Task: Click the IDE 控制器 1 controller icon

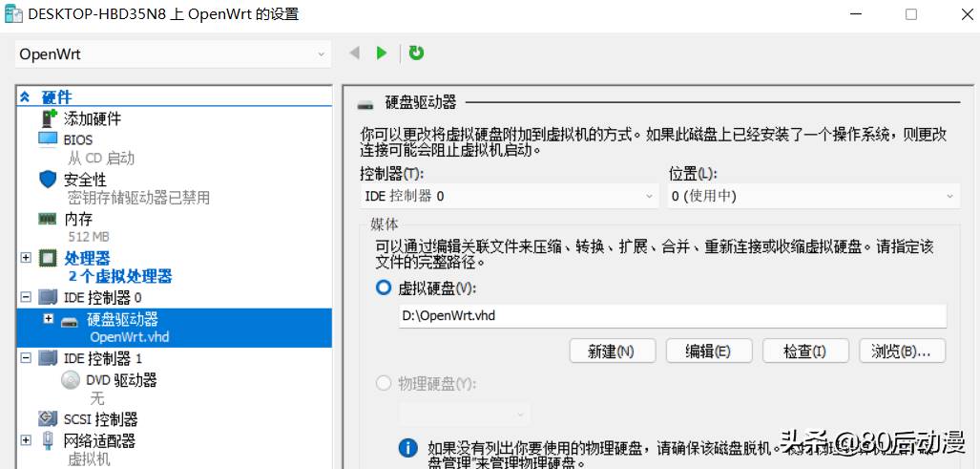Action: [48, 357]
